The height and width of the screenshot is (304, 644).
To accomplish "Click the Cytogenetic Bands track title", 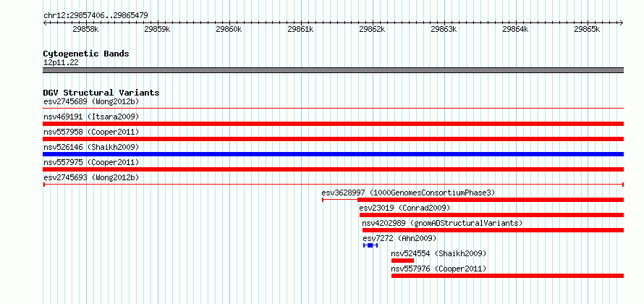I will point(86,54).
